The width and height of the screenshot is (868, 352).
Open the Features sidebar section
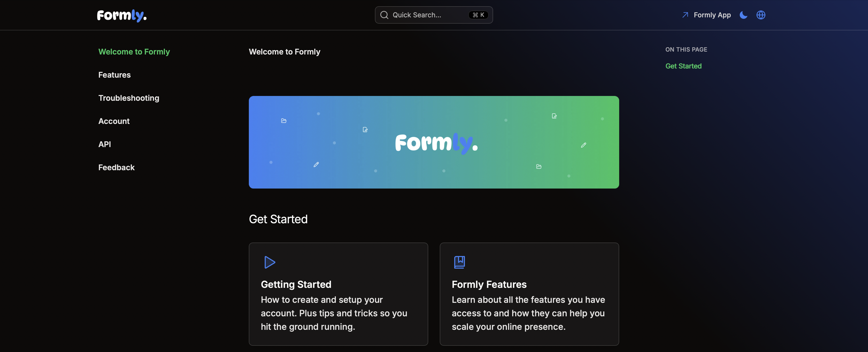(115, 75)
